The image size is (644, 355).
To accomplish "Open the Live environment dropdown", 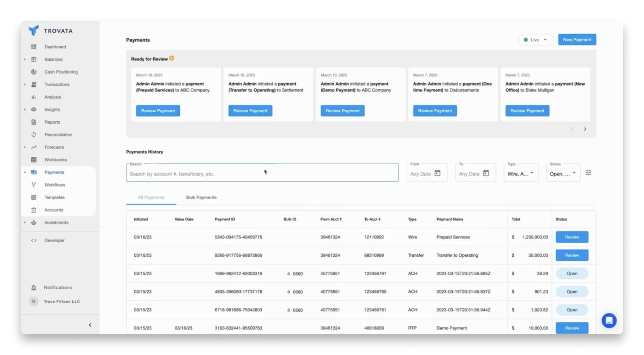I will 535,40.
